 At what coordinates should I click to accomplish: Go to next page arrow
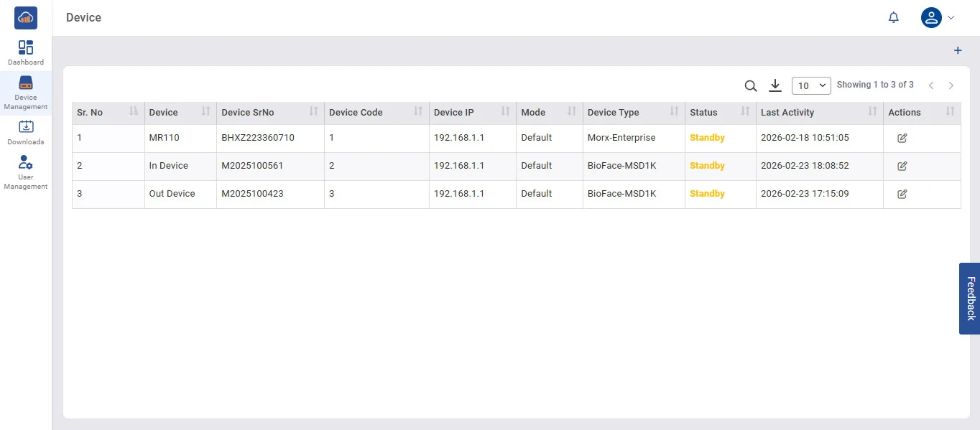click(x=951, y=86)
